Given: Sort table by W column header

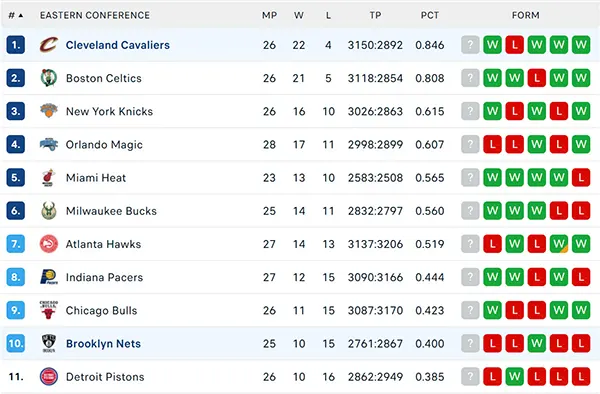Looking at the screenshot, I should point(299,15).
